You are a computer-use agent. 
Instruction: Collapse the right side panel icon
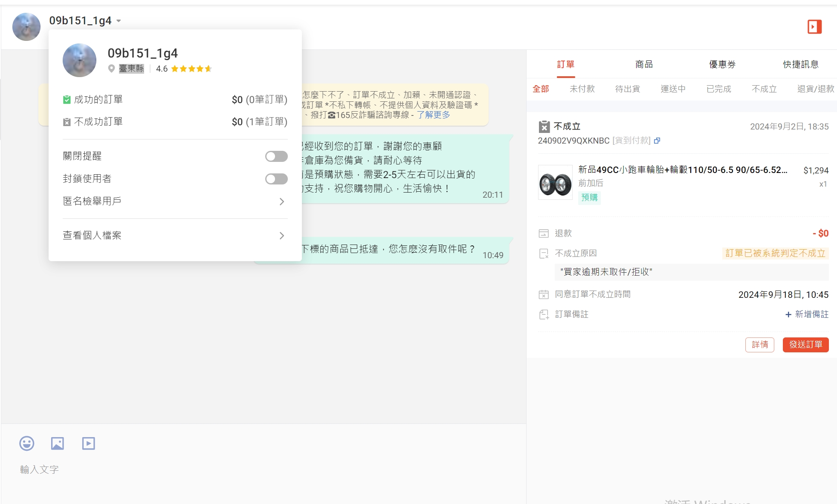[814, 27]
